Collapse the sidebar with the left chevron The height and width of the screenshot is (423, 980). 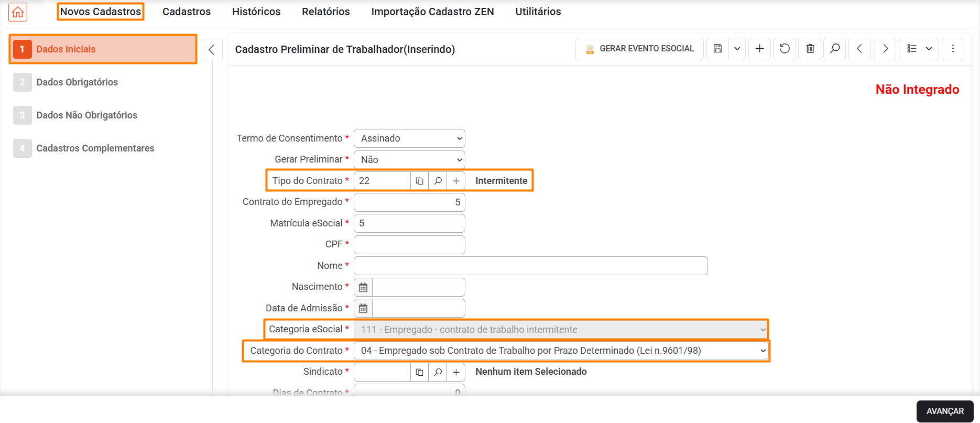212,49
